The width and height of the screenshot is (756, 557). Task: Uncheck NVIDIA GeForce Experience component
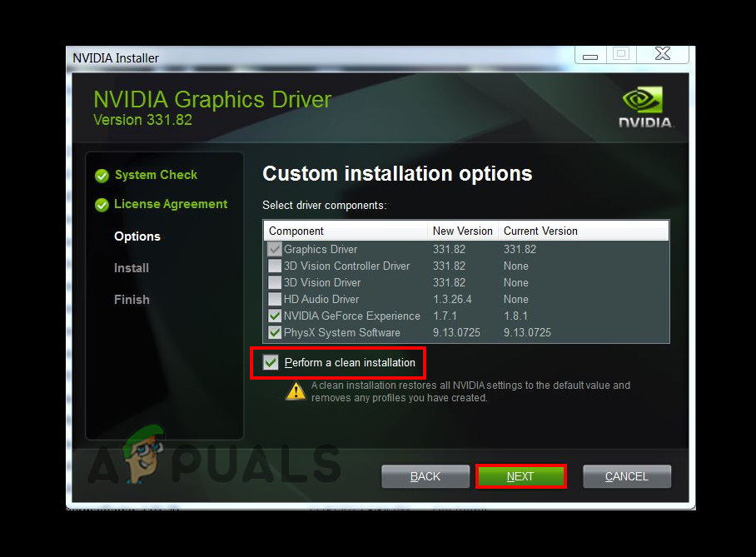pos(274,316)
